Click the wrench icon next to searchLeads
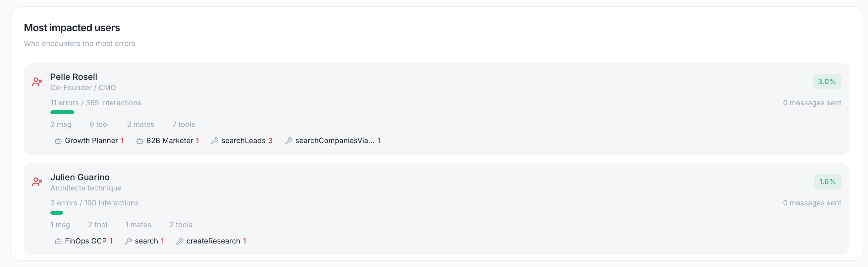The height and width of the screenshot is (267, 868). [215, 141]
